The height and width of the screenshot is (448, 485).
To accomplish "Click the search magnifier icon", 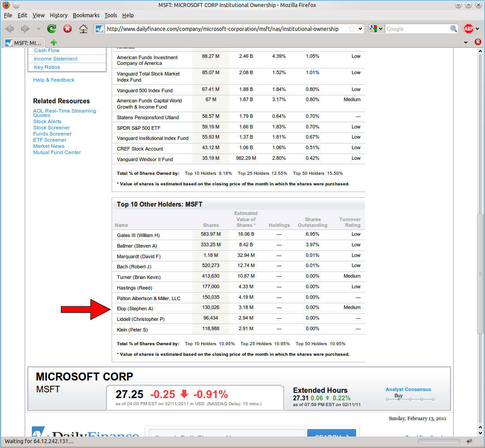I will point(454,29).
